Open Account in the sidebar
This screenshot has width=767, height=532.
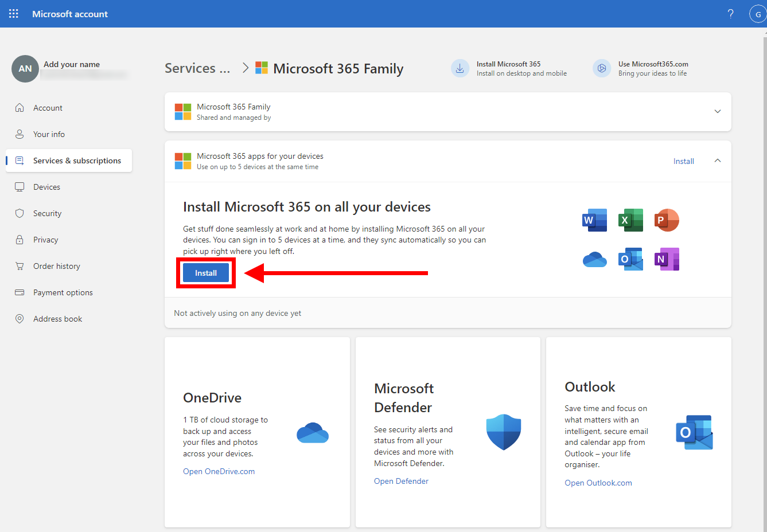pos(69,108)
